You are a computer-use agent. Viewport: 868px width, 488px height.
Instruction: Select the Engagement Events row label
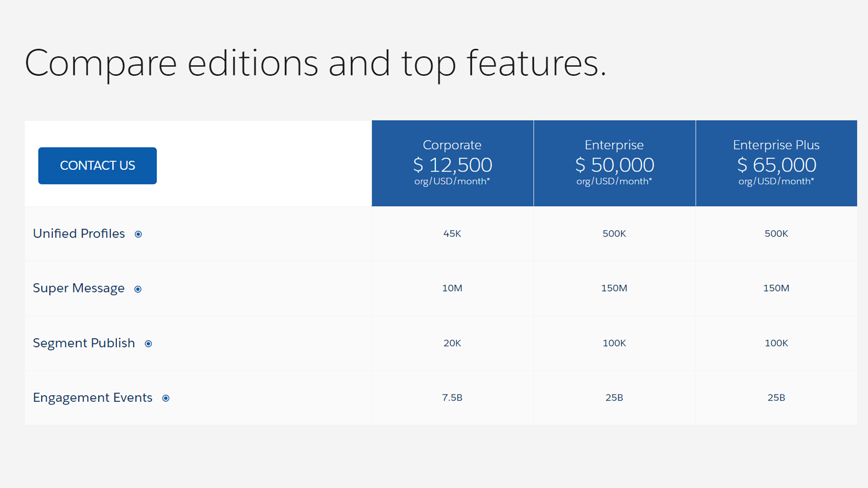[92, 398]
